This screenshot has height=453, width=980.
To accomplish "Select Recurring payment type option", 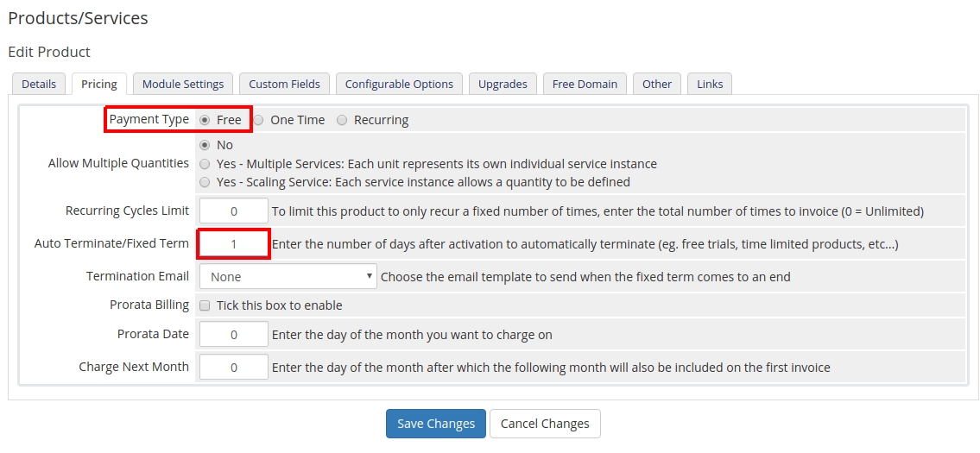I will [342, 120].
